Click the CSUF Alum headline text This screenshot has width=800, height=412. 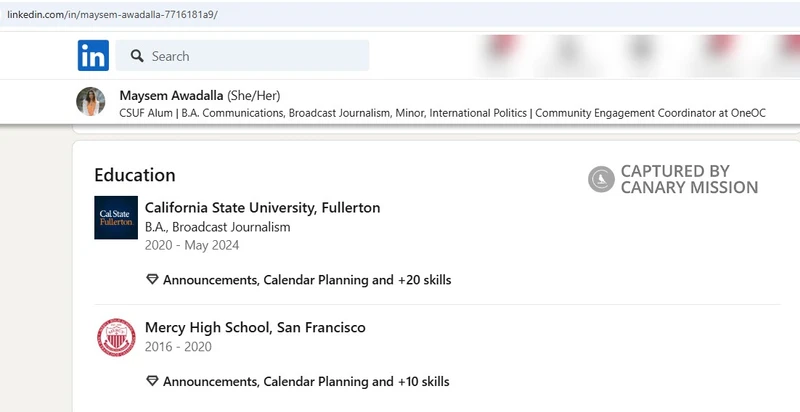click(x=441, y=113)
